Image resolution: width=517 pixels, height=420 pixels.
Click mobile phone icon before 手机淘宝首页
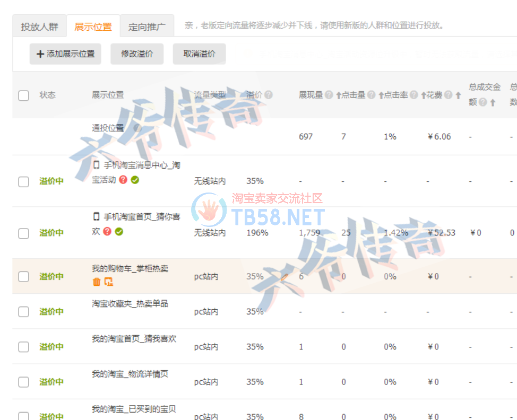click(x=96, y=216)
